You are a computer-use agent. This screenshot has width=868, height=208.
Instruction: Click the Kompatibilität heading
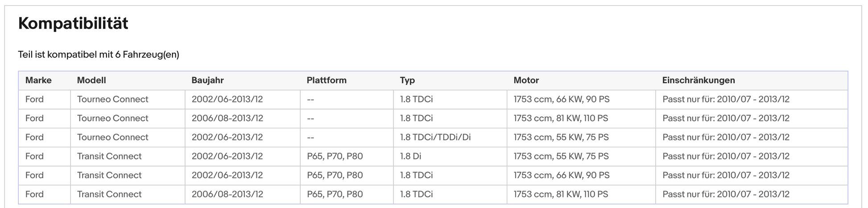73,24
